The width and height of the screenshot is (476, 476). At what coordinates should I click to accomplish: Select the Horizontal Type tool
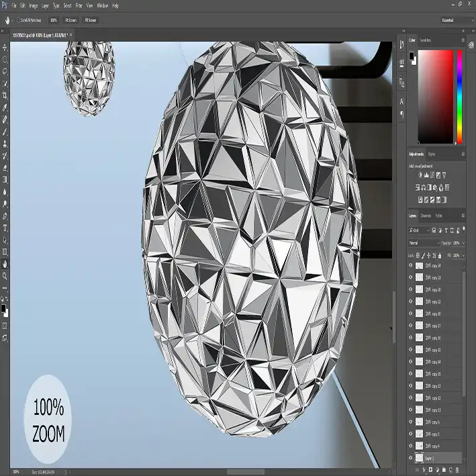(x=5, y=228)
